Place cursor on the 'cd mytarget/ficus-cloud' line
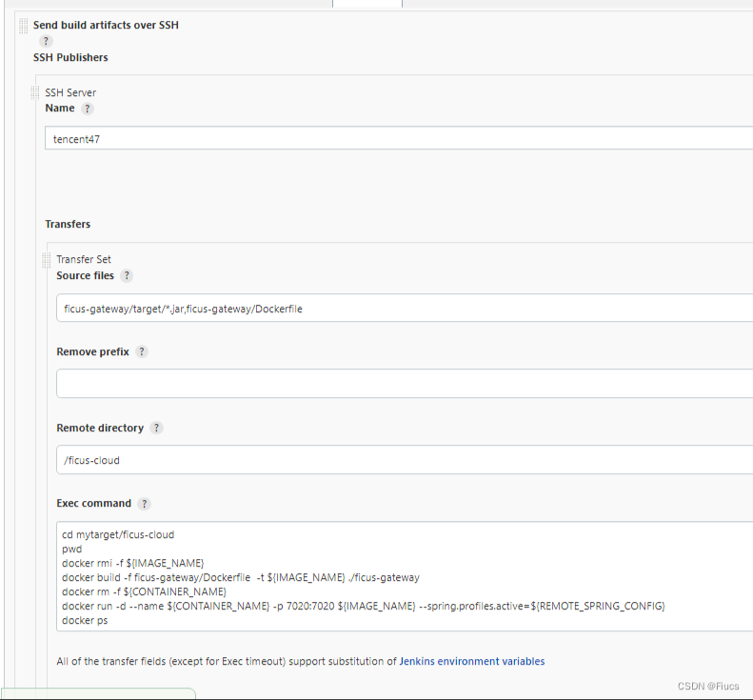 [118, 535]
